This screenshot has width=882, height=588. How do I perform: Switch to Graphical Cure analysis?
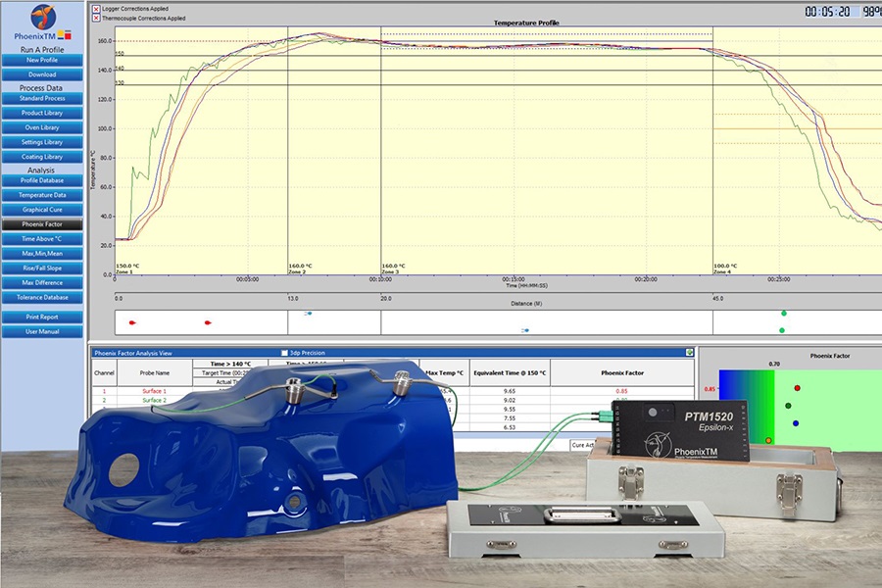42,210
